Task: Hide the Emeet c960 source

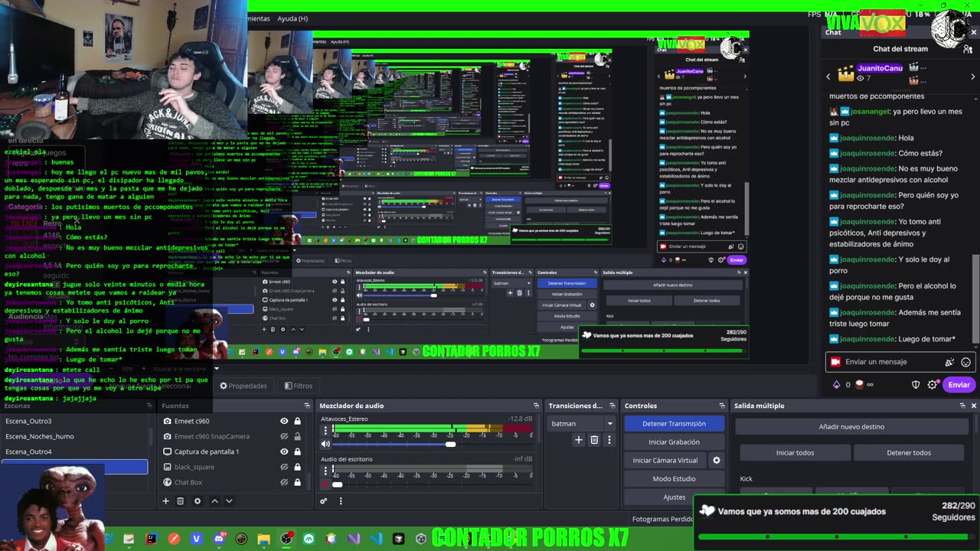Action: coord(284,421)
